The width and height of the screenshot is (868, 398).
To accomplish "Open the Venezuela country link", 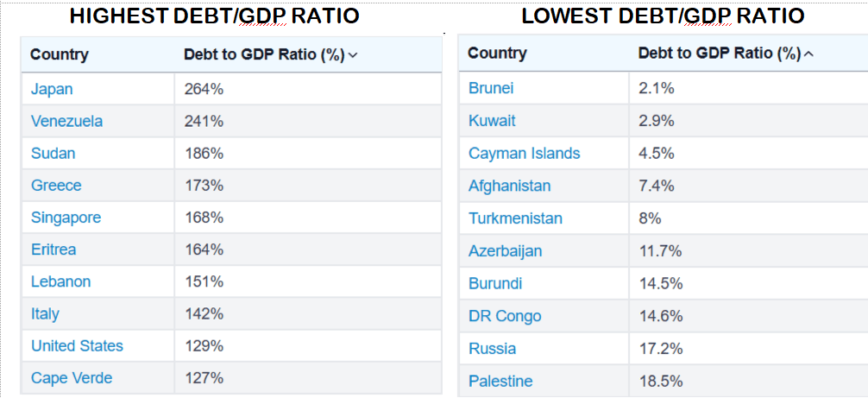I will (x=66, y=121).
